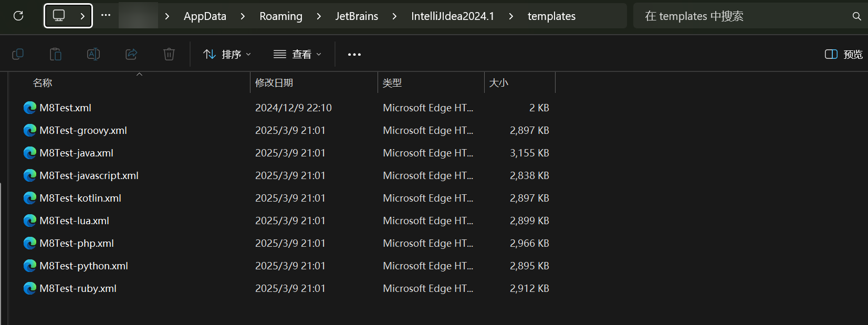Expand chevron before AppData breadcrumb
Image resolution: width=868 pixels, height=325 pixels.
167,16
